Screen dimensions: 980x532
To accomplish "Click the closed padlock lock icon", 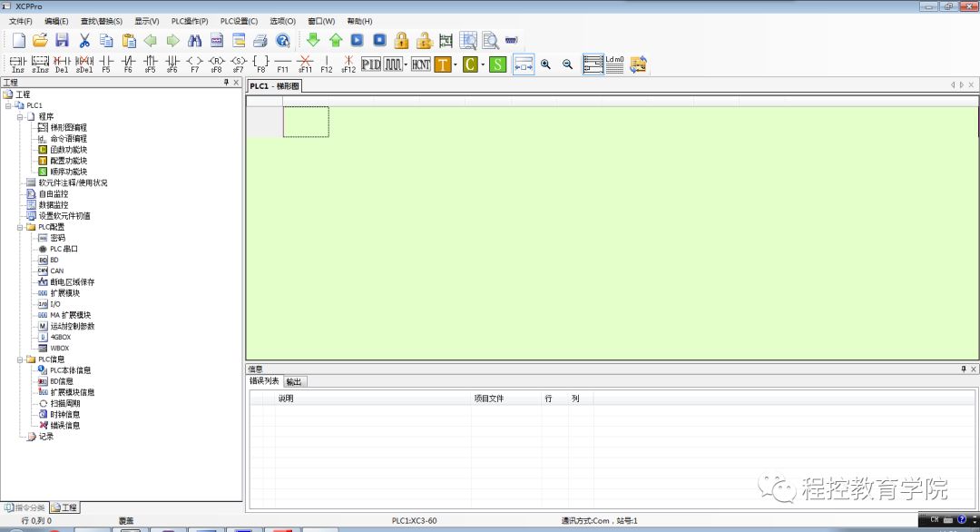I will pos(401,41).
